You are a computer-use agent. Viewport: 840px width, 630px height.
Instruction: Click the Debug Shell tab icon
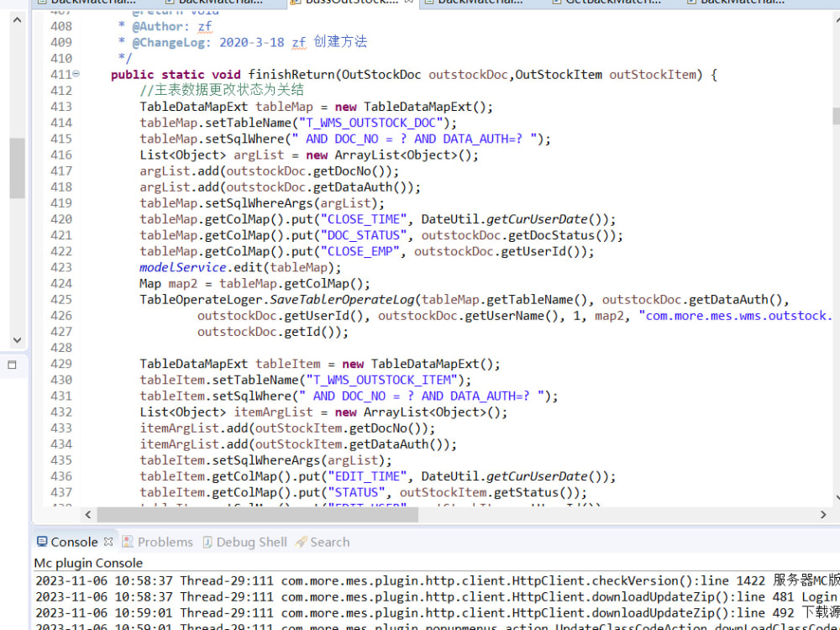click(x=207, y=542)
